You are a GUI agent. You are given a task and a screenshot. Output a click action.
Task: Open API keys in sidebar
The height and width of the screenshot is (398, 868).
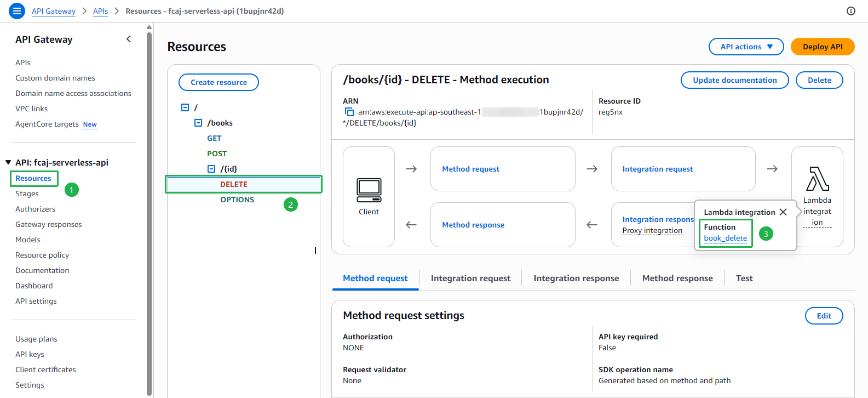[x=30, y=354]
